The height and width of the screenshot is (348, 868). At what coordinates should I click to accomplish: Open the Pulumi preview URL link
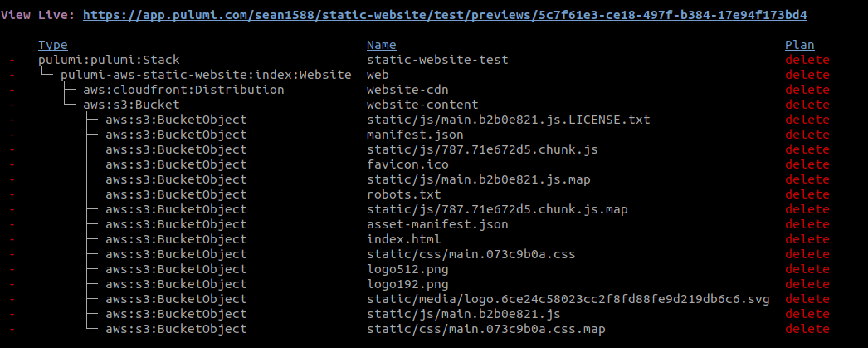click(x=445, y=15)
